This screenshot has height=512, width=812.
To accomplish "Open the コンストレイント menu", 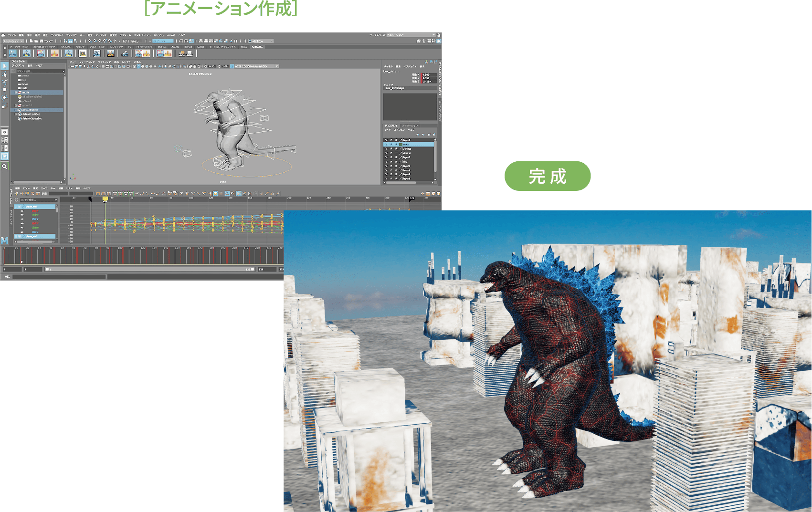I will click(x=142, y=35).
